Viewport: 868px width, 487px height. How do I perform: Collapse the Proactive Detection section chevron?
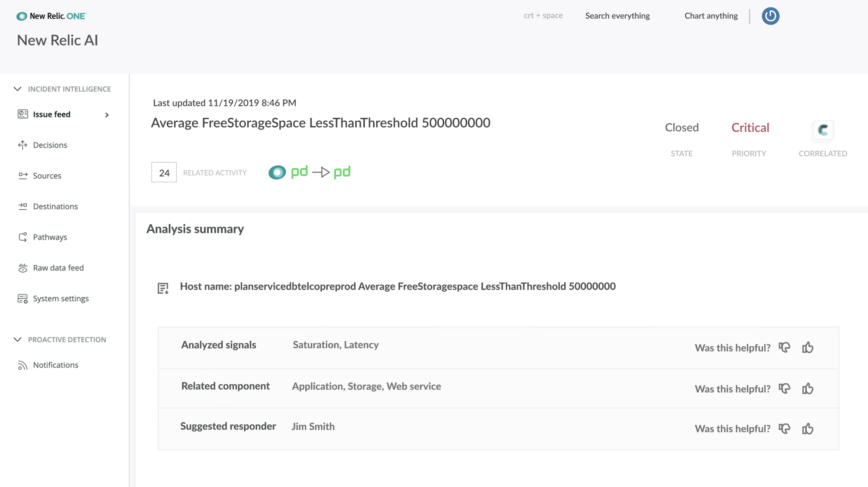coord(17,339)
